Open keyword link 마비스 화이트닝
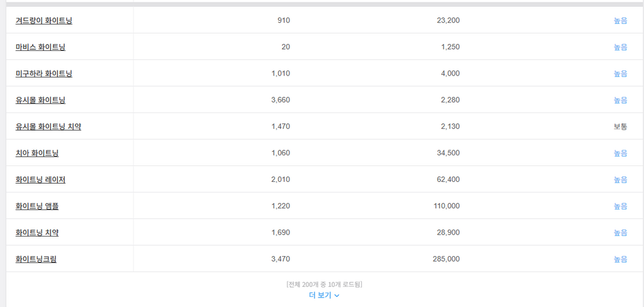 (x=40, y=47)
